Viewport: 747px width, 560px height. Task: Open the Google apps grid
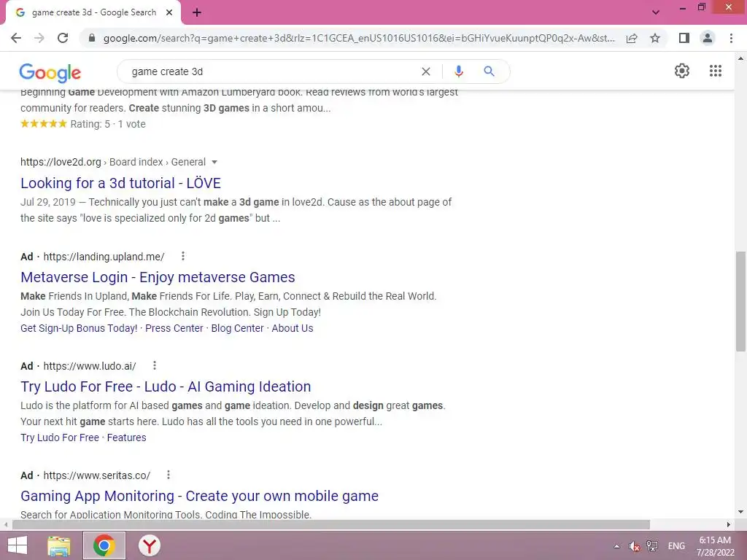(x=716, y=71)
